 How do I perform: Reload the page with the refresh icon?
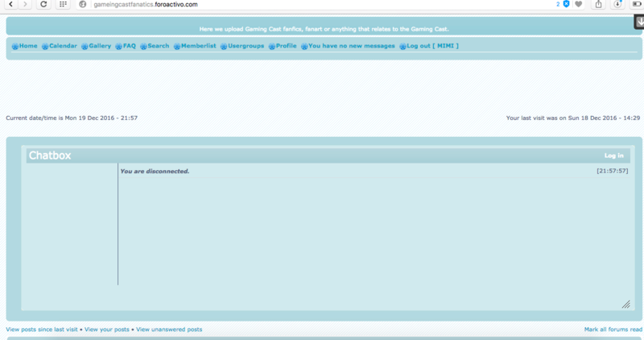point(43,4)
